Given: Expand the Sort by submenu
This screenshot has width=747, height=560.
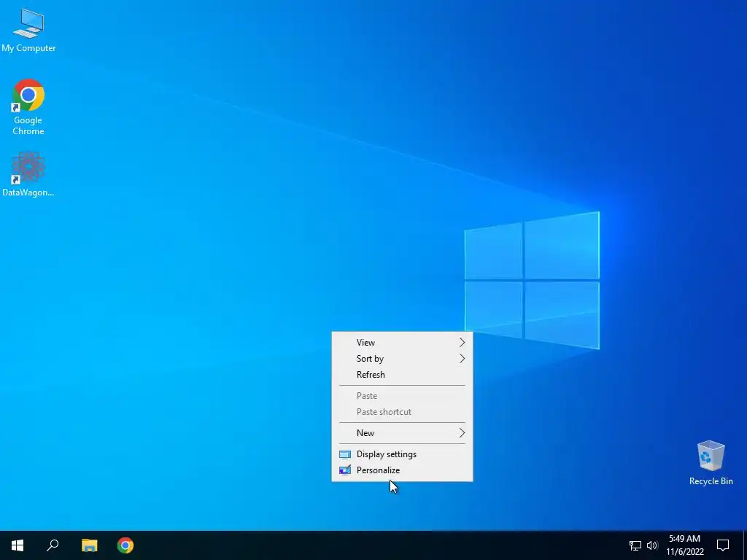Looking at the screenshot, I should pos(402,359).
